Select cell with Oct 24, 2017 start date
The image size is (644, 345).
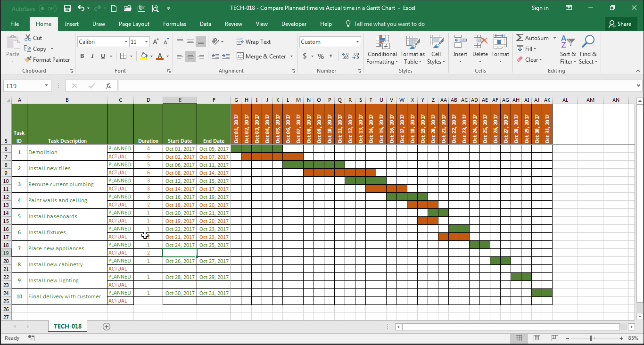tap(180, 245)
